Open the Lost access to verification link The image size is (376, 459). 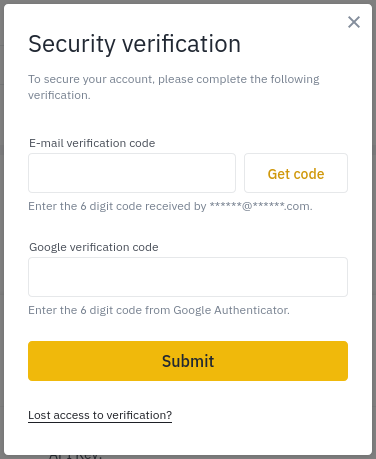[100, 415]
